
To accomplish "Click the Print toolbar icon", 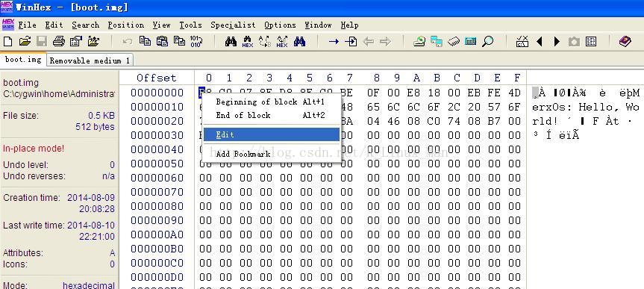I will [x=59, y=42].
